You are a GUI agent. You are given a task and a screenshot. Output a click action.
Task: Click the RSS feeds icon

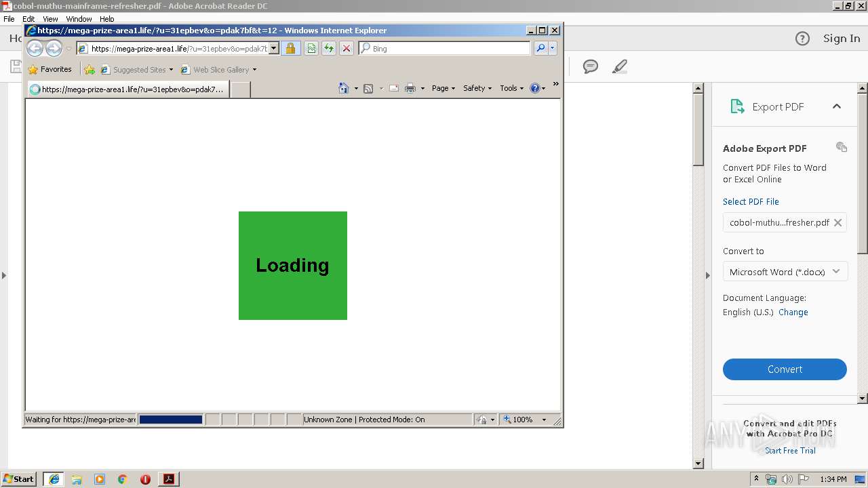coord(368,88)
